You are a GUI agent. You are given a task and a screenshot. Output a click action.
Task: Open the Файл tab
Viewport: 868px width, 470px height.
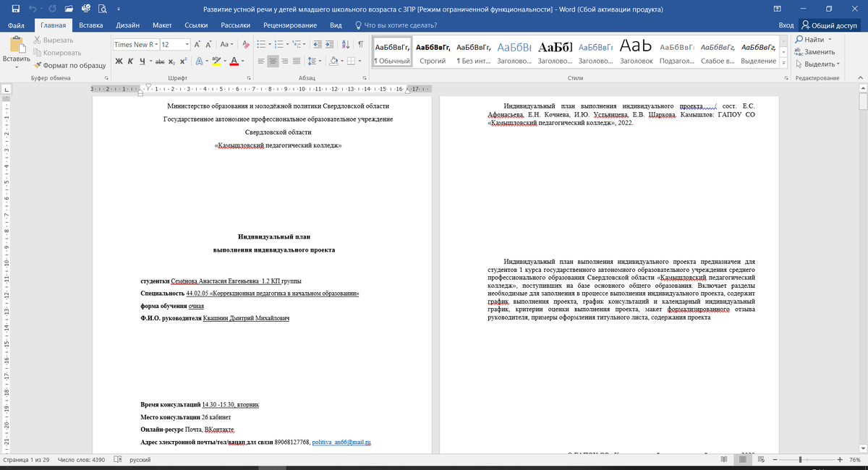click(x=17, y=25)
